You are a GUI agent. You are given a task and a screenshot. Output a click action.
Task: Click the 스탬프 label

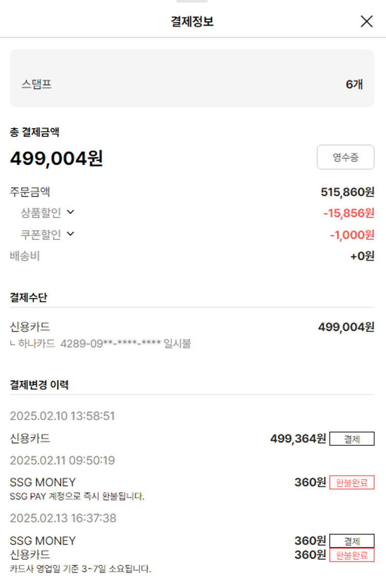[x=36, y=84]
